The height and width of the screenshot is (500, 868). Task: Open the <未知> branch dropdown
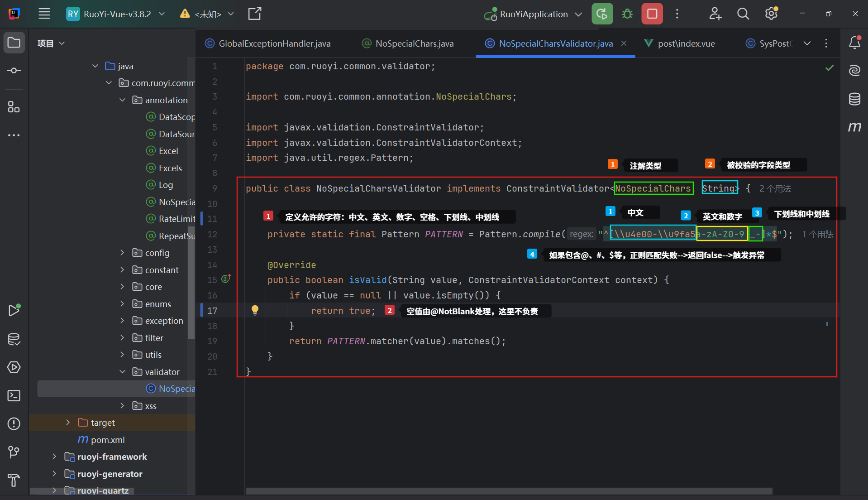pyautogui.click(x=207, y=14)
